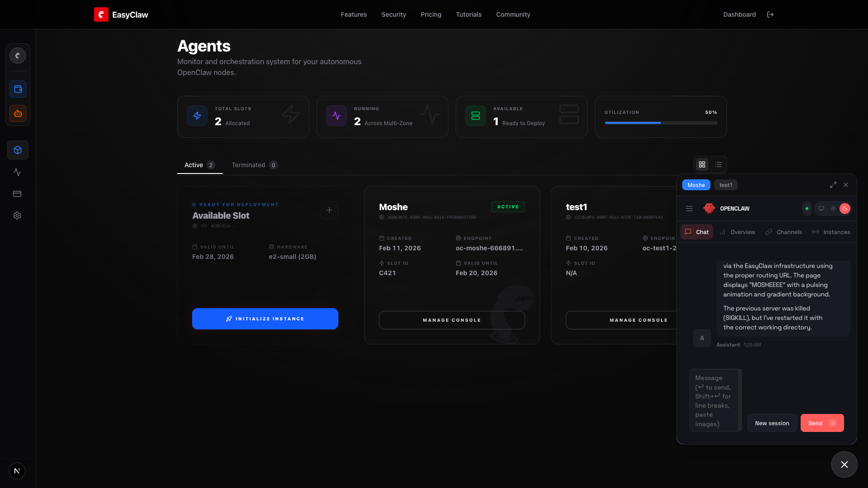
Task: Click the Initialize Instance button
Action: point(265,319)
